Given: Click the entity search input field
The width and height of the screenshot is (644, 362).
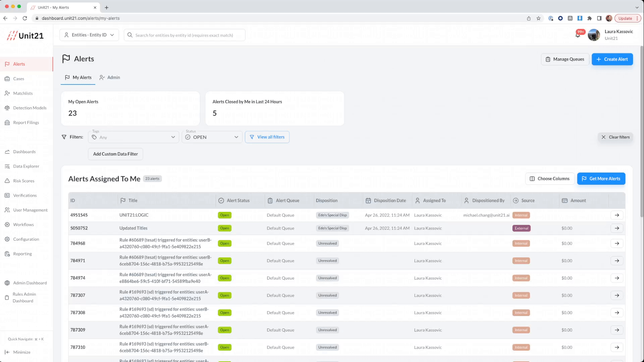Looking at the screenshot, I should coord(184,35).
